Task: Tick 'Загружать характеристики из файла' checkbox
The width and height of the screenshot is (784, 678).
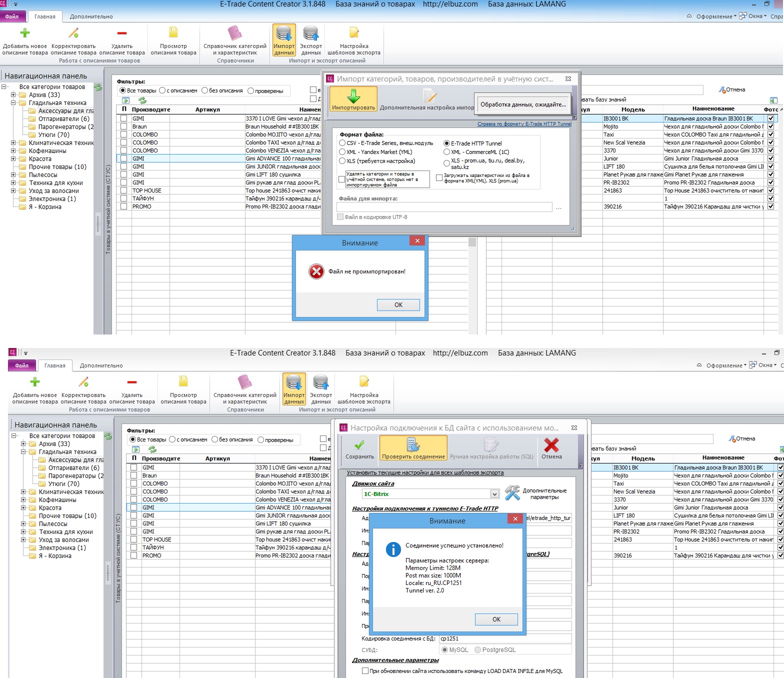Action: coord(439,177)
